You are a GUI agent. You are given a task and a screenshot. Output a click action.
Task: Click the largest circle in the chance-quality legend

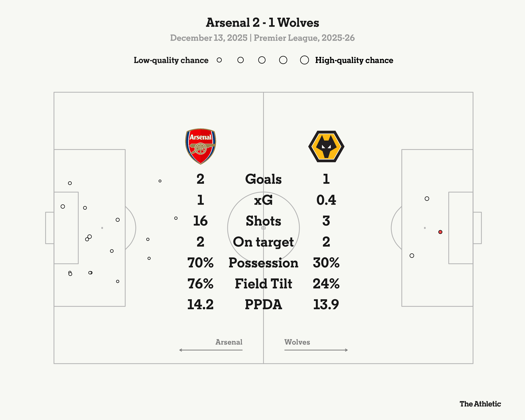(x=304, y=60)
